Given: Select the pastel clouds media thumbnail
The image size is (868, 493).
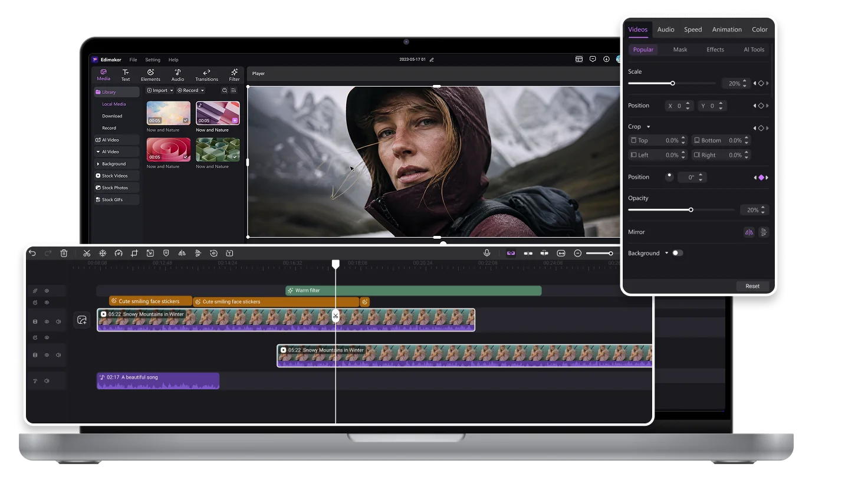Looking at the screenshot, I should click(169, 113).
